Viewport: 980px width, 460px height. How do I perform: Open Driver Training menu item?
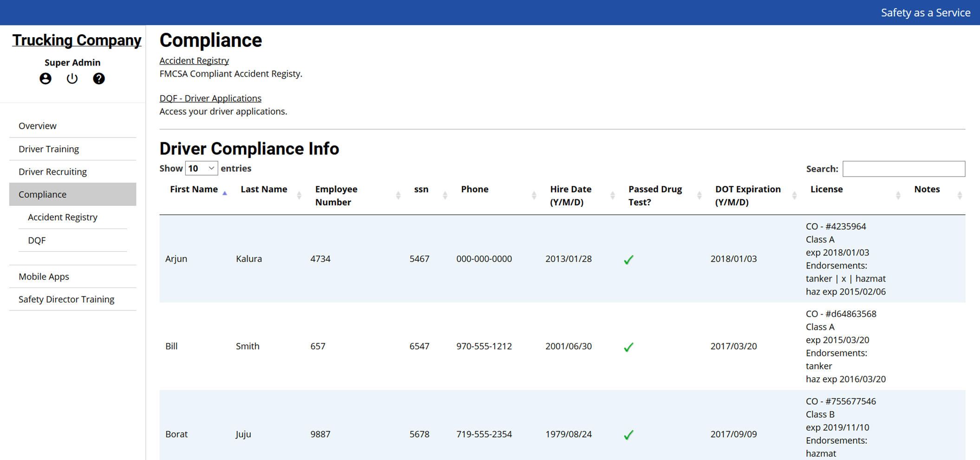72,149
